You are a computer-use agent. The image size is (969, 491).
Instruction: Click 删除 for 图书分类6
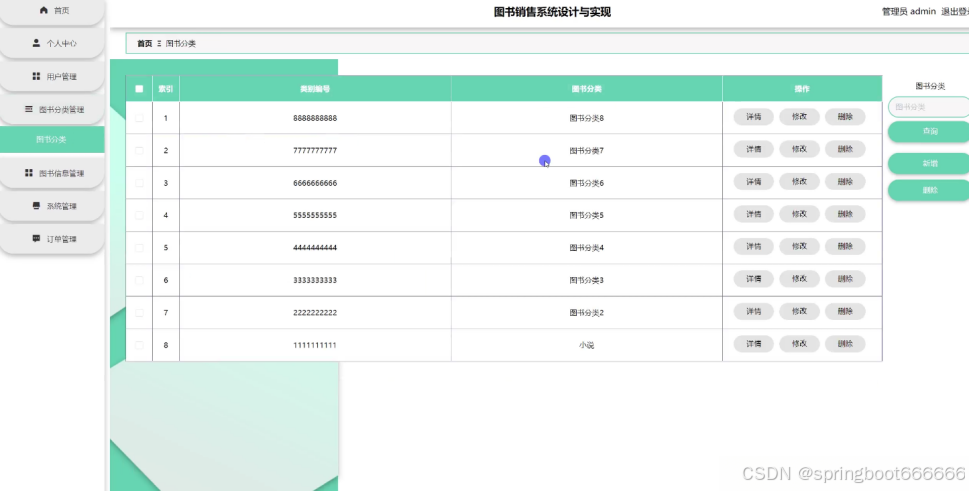845,182
